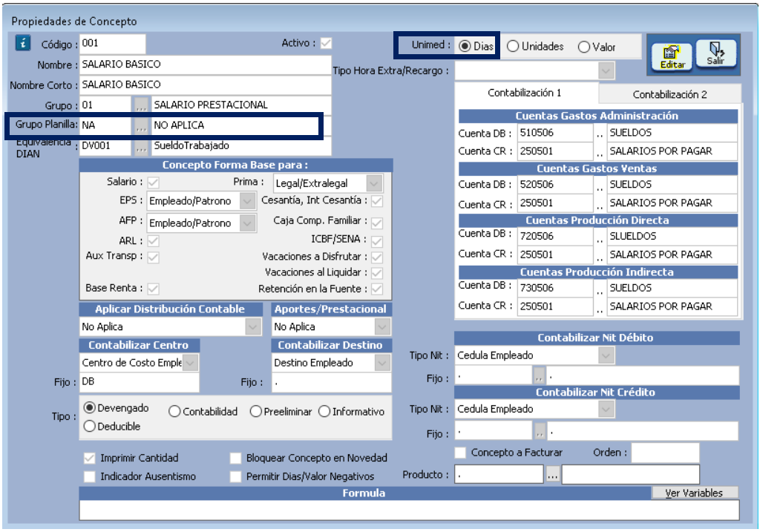Toggle Caja Comp. Familiar checkbox
The width and height of the screenshot is (760, 532).
[x=377, y=223]
